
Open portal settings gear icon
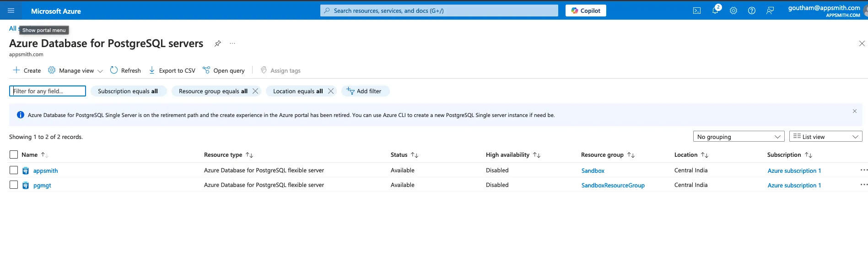coord(733,11)
